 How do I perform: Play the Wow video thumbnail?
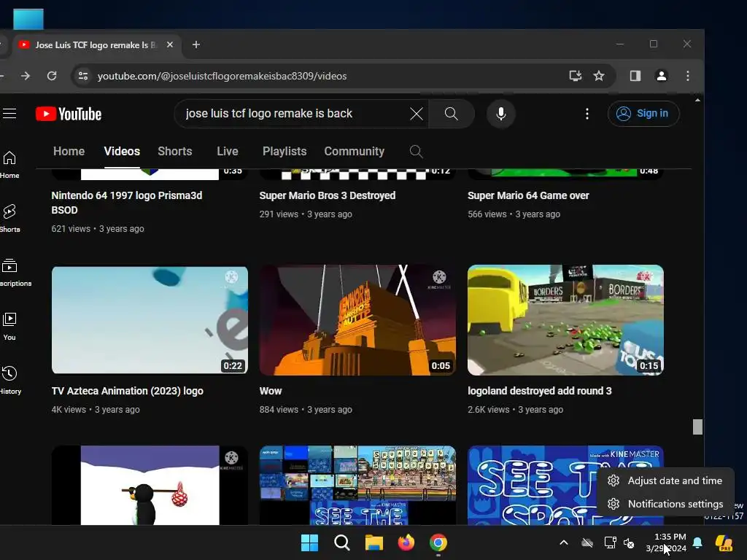coord(357,320)
